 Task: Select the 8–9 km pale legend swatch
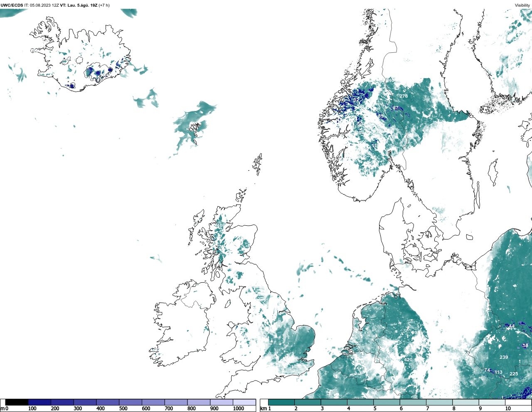tap(465, 402)
